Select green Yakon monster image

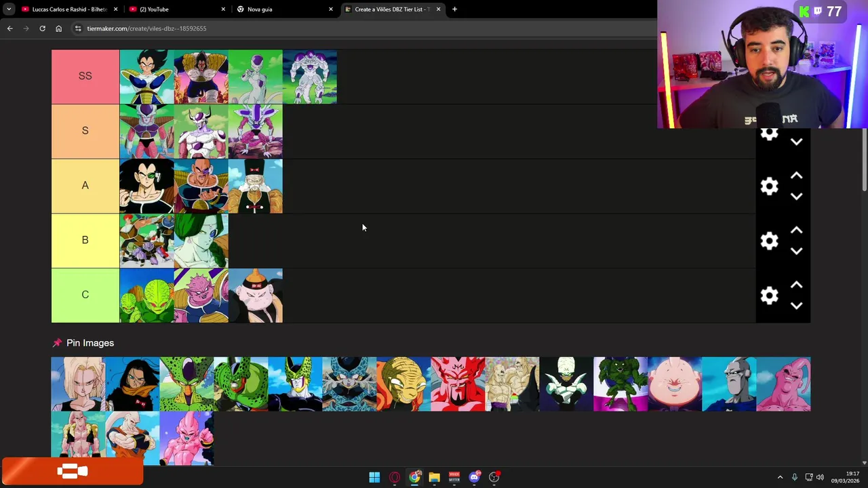point(620,384)
